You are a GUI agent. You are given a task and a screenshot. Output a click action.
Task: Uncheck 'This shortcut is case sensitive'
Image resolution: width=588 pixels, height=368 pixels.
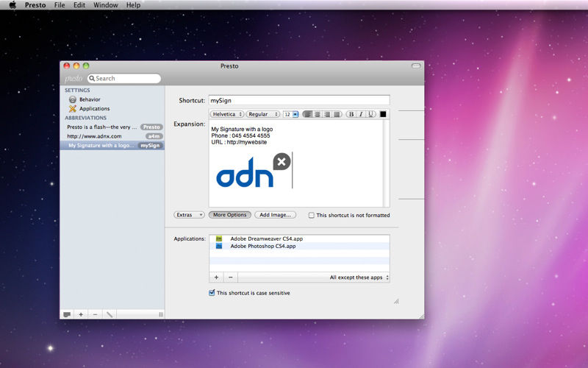[212, 292]
